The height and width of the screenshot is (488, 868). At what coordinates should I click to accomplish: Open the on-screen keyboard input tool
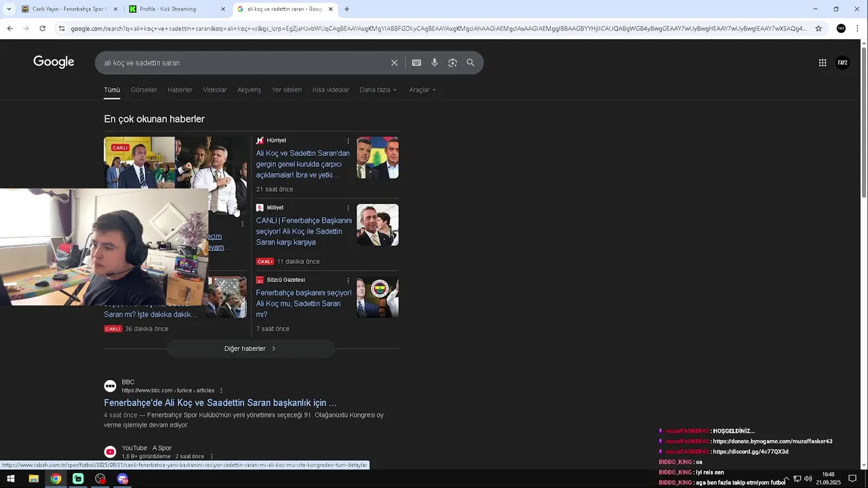(x=416, y=63)
